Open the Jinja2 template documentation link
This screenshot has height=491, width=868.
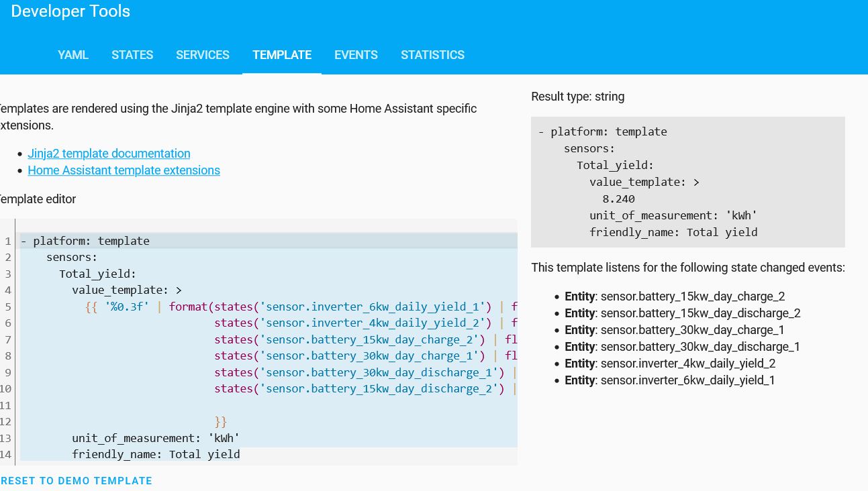coord(109,154)
